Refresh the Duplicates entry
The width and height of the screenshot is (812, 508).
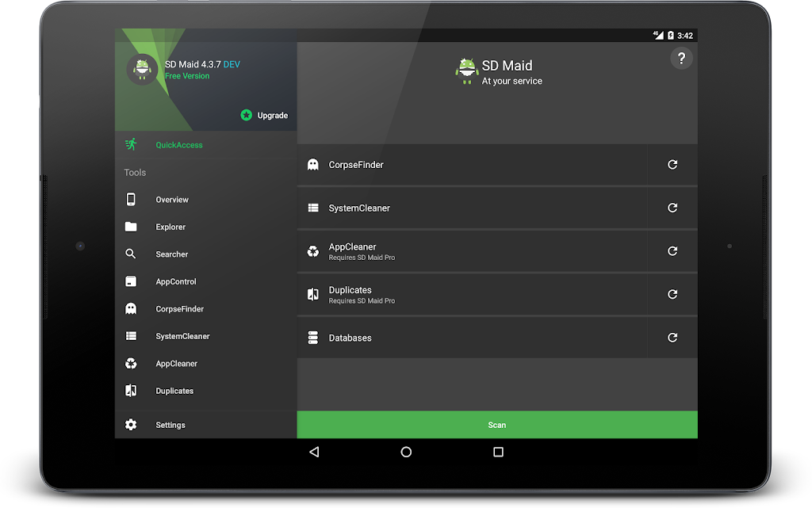pyautogui.click(x=672, y=294)
